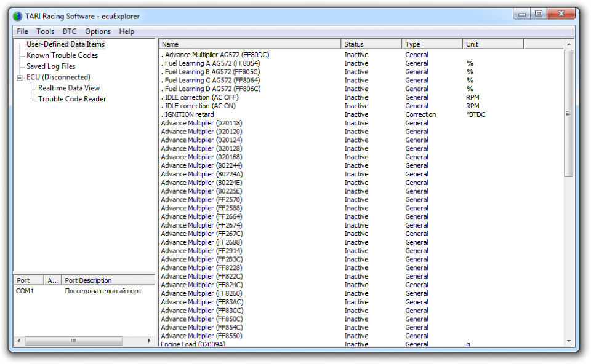Select Advance Multiplier (FF2570) row
This screenshot has width=591, height=364.
pyautogui.click(x=361, y=199)
